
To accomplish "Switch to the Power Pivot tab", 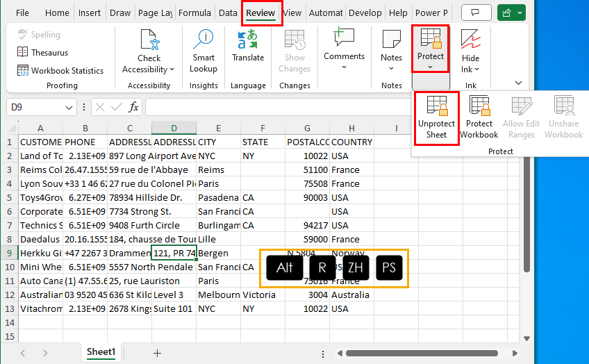I will pyautogui.click(x=431, y=13).
